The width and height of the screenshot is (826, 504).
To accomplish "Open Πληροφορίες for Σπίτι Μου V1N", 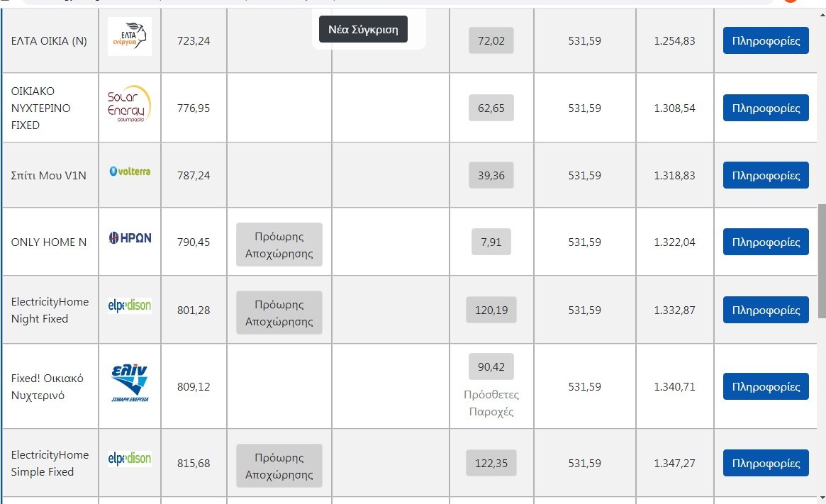I will [x=766, y=175].
